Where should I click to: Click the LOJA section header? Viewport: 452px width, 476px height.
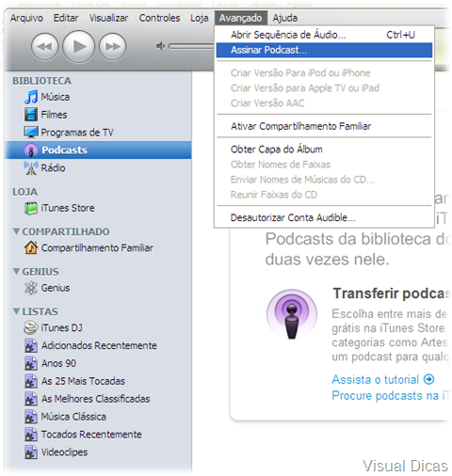[x=24, y=192]
